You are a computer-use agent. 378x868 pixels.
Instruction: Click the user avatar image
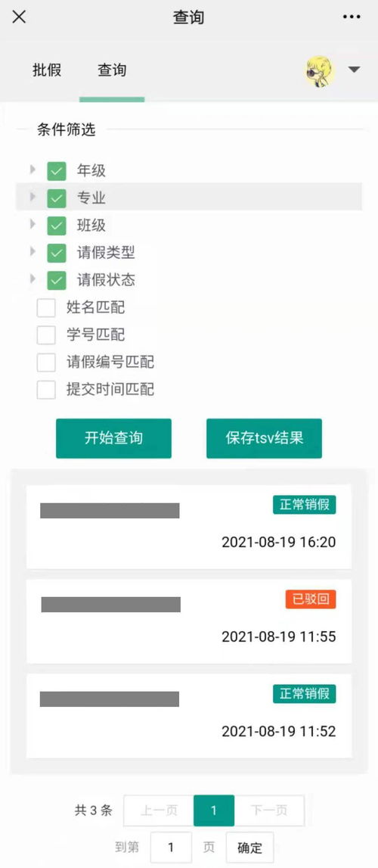pos(320,71)
